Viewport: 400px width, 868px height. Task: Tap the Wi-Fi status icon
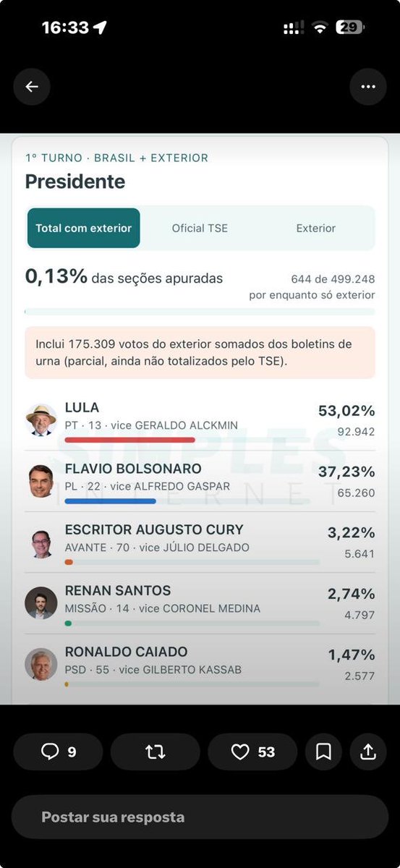pyautogui.click(x=320, y=27)
